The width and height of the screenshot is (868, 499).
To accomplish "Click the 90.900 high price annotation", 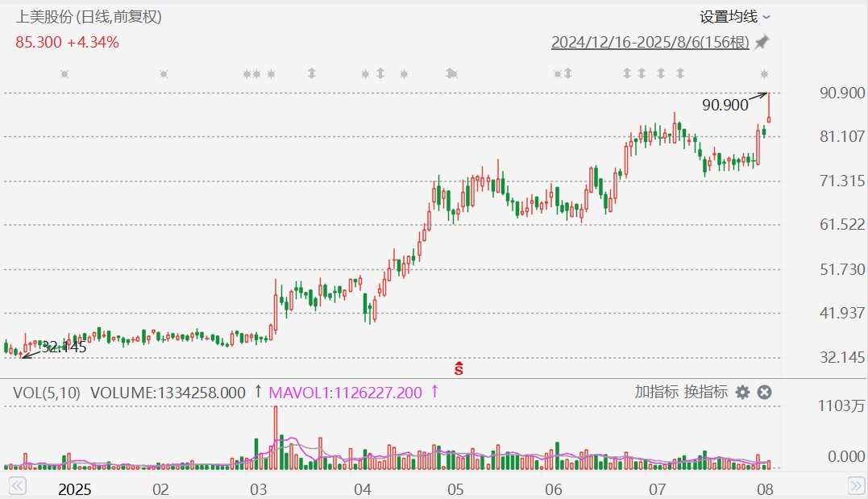I will [725, 105].
